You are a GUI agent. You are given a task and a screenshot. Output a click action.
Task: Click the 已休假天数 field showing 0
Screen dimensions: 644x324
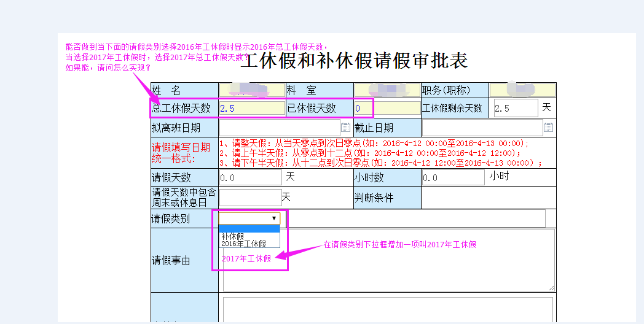pos(378,109)
